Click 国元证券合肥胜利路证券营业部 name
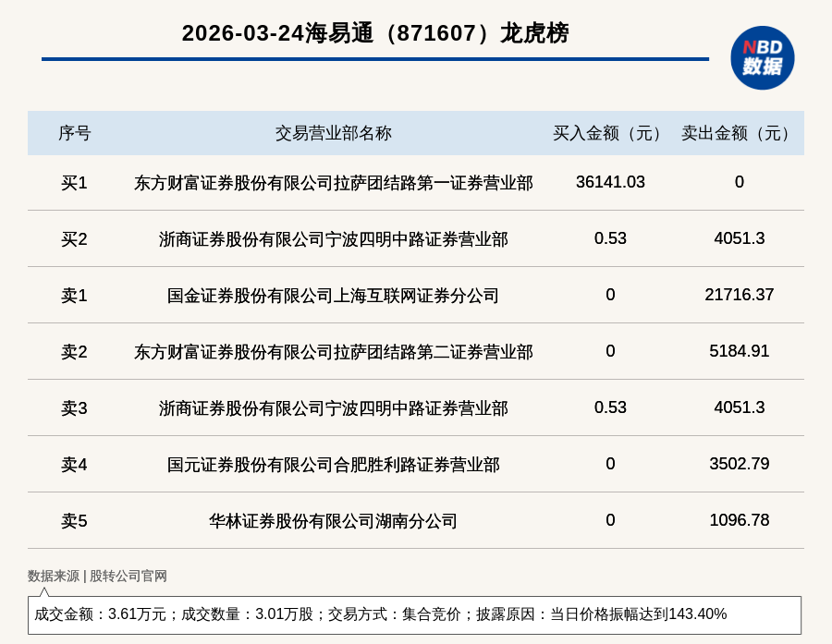 click(x=333, y=465)
